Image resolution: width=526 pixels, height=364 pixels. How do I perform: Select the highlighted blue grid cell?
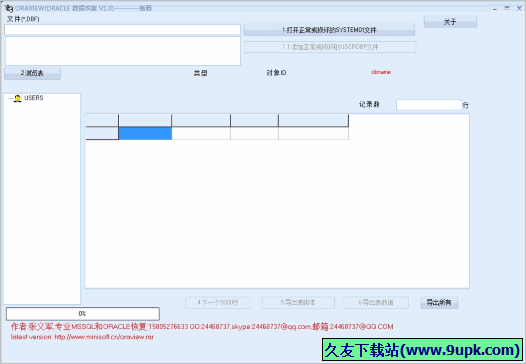tap(145, 133)
